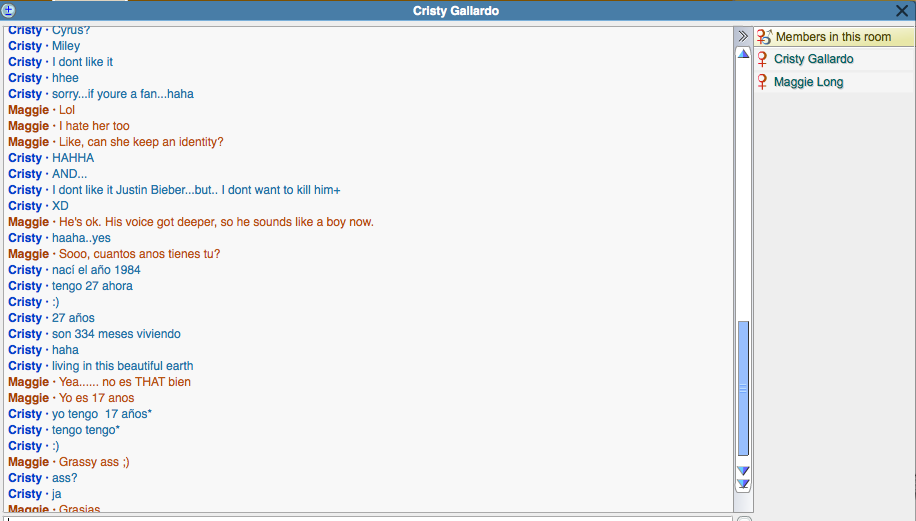Click the scroll up arrow in chat

point(743,54)
